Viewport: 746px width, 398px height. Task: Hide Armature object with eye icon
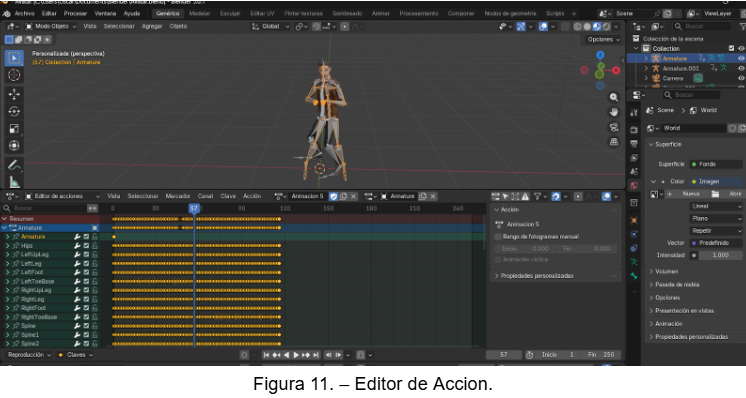coord(741,58)
